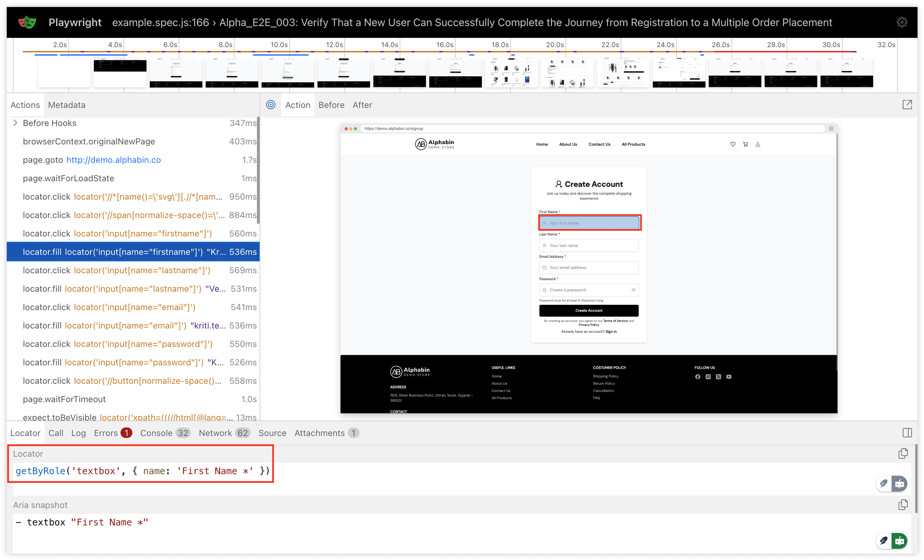Open YouTube icon in footer
924x560 pixels.
pyautogui.click(x=729, y=377)
